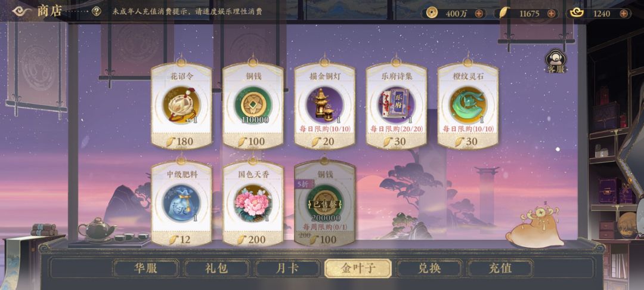Screen dimensions: 644x290
Task: Add copper coins with the 400万 plus button
Action: click(x=479, y=14)
